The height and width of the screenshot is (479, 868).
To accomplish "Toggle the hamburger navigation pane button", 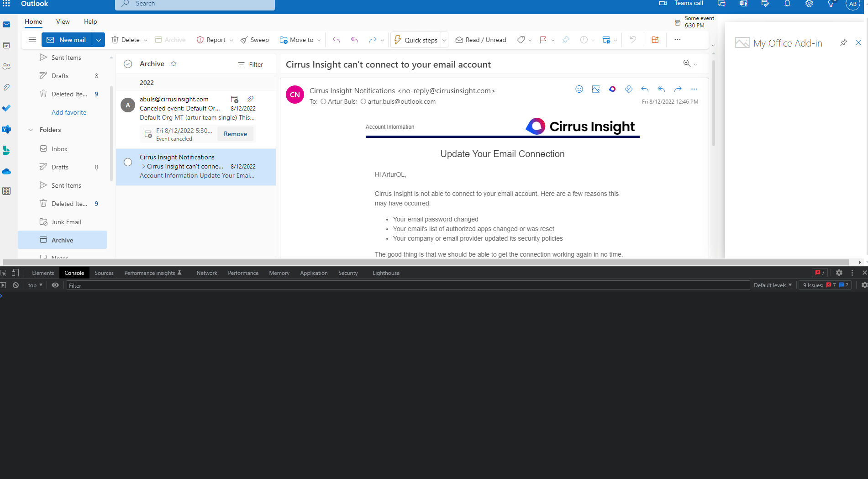I will coord(32,40).
